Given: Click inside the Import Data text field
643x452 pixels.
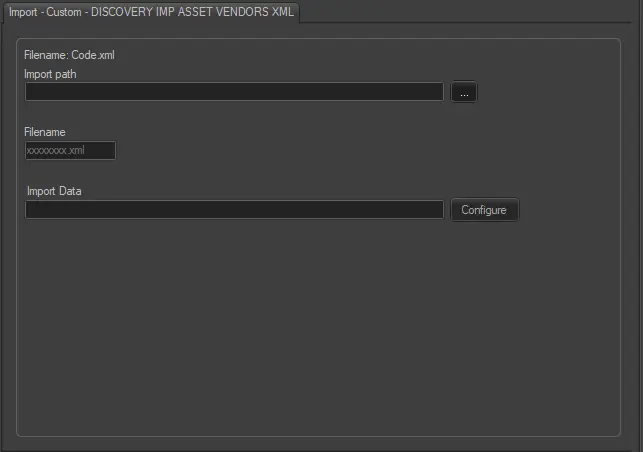Looking at the screenshot, I should point(234,210).
